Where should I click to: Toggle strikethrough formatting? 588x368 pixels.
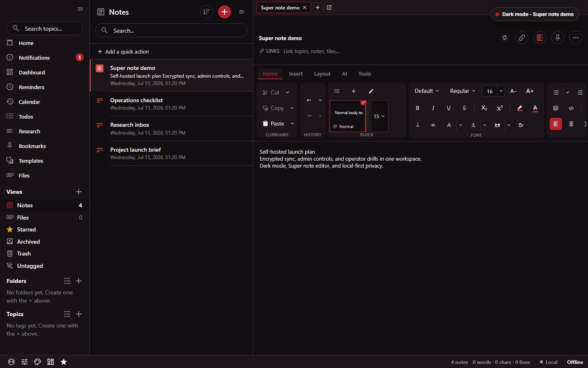(464, 108)
